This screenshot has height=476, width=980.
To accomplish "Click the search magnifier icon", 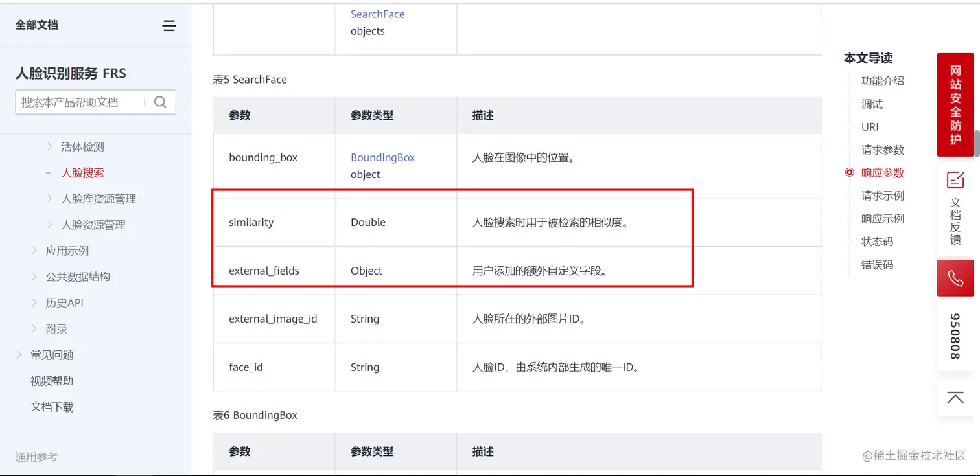I will tap(161, 102).
